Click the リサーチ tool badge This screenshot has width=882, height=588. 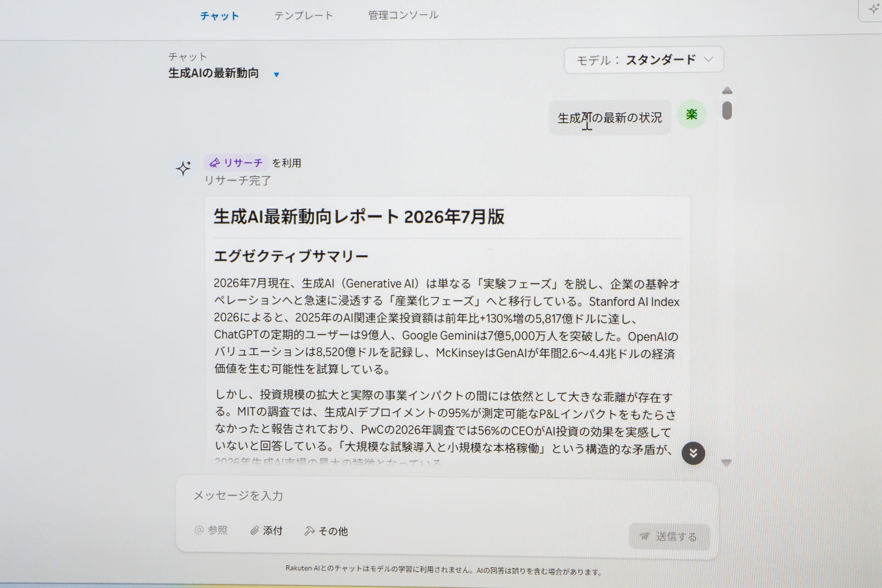236,163
